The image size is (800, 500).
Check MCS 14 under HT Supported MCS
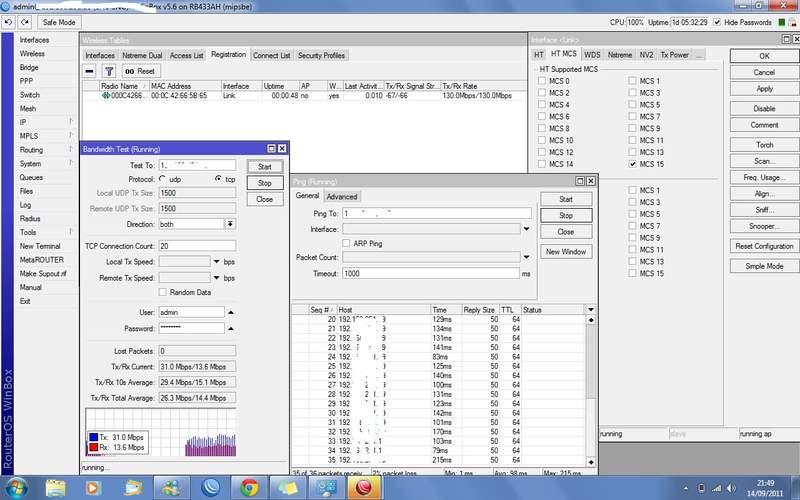pyautogui.click(x=542, y=164)
